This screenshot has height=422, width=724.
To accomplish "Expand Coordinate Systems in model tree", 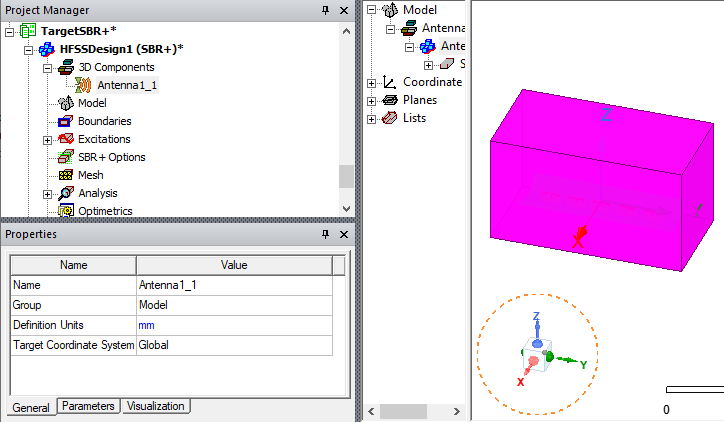I will point(373,82).
